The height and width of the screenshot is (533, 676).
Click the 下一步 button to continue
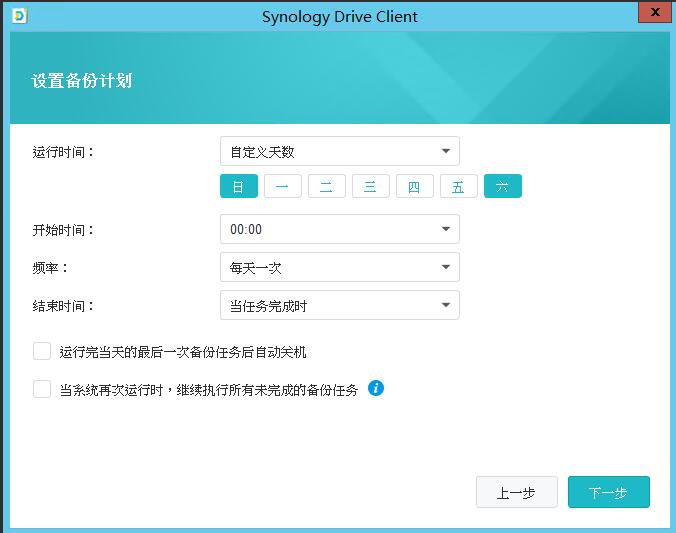pyautogui.click(x=608, y=492)
